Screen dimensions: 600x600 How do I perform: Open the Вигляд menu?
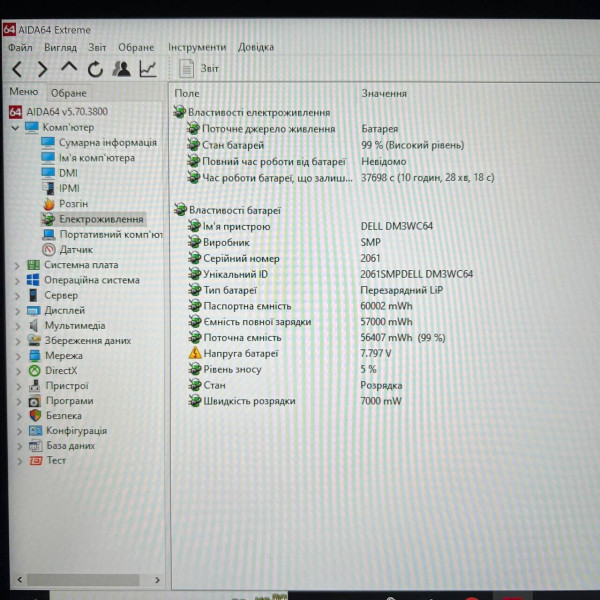tap(60, 47)
